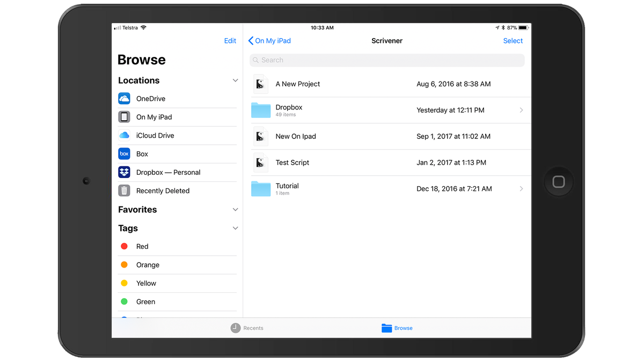Tap the search magnifier icon
Image resolution: width=644 pixels, height=362 pixels.
pyautogui.click(x=256, y=60)
